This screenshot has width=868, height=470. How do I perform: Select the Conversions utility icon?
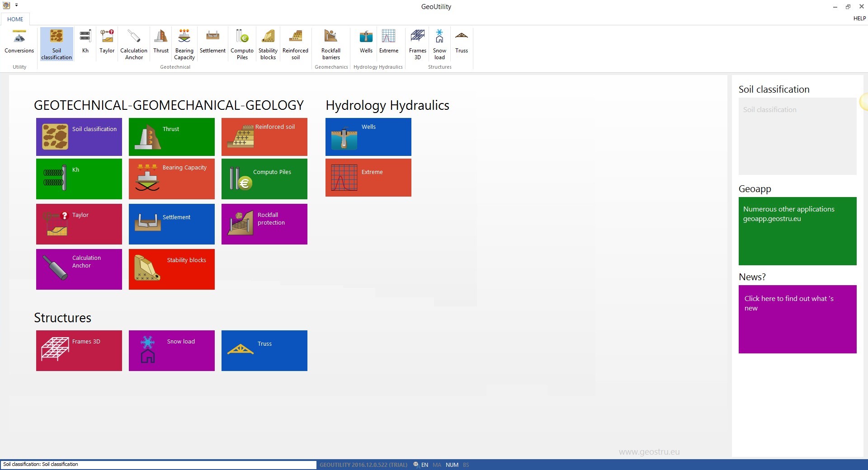19,43
